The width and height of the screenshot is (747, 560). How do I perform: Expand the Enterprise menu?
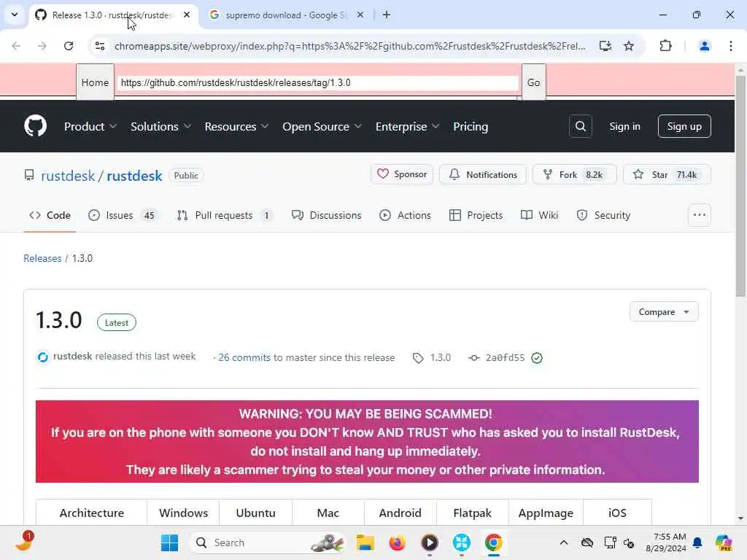pos(407,126)
